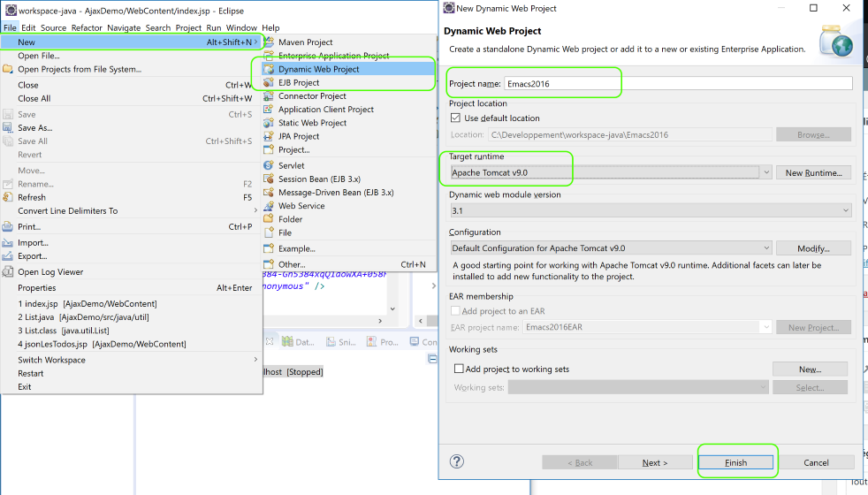Click the File icon in New submenu
Image resolution: width=868 pixels, height=495 pixels.
tap(269, 232)
